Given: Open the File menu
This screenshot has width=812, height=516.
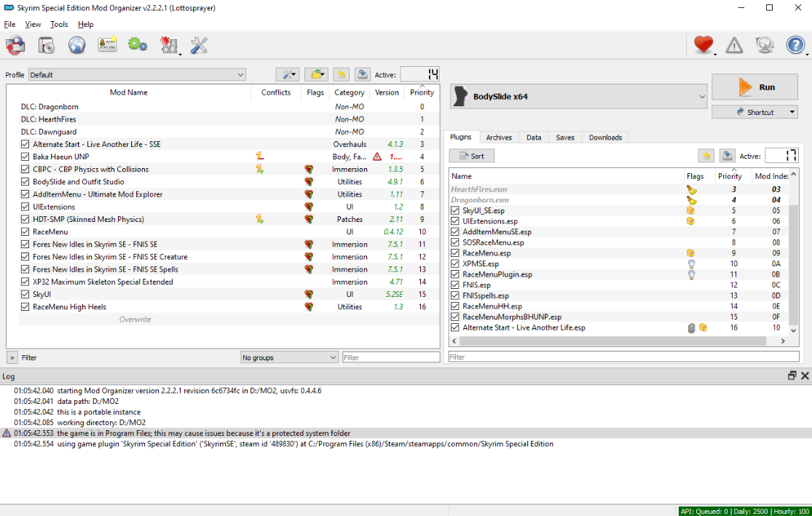Looking at the screenshot, I should coord(10,24).
